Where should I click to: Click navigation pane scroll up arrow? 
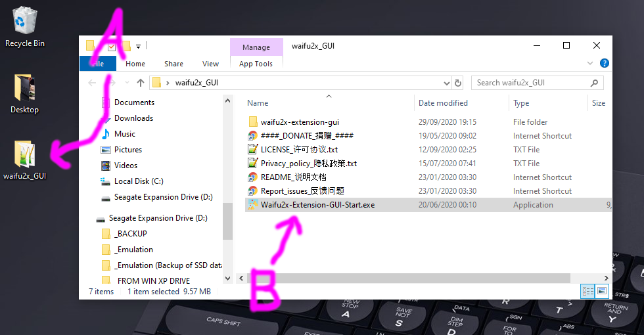tap(228, 100)
